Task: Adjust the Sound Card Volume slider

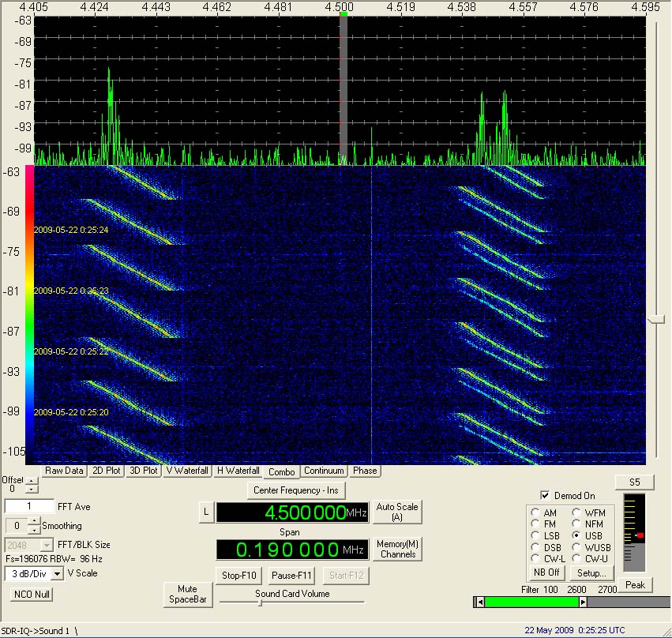Action: [260, 602]
